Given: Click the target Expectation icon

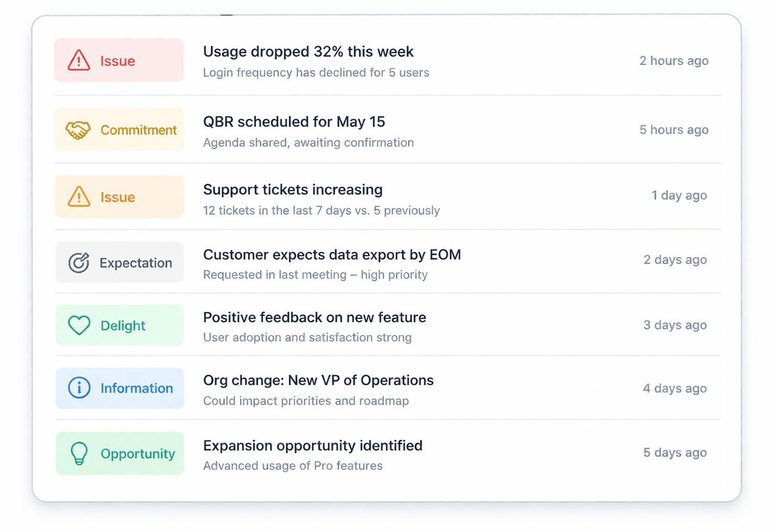Looking at the screenshot, I should pyautogui.click(x=79, y=263).
